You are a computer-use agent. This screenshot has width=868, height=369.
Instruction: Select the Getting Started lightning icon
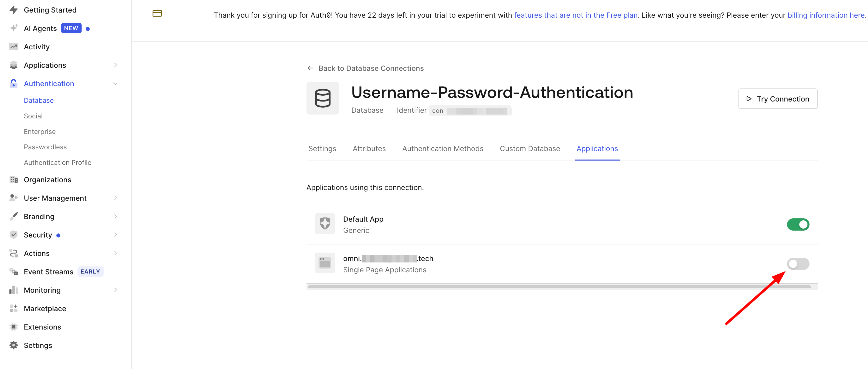tap(13, 10)
